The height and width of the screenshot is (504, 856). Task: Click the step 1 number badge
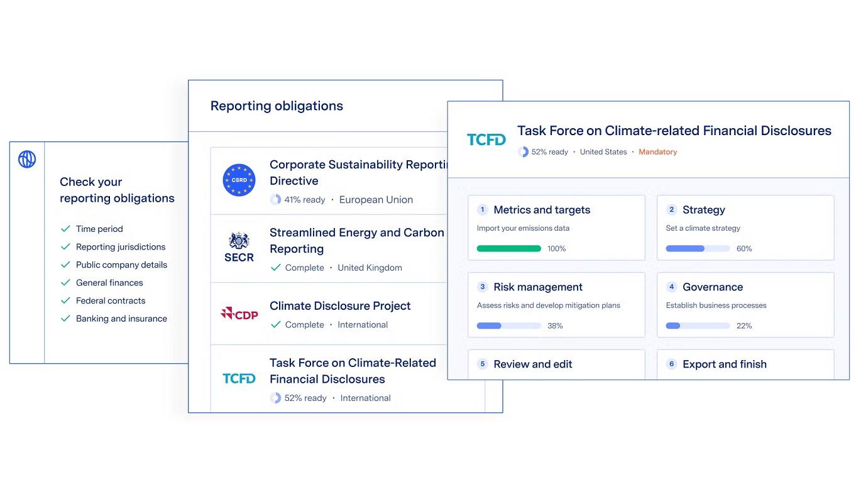coord(482,210)
